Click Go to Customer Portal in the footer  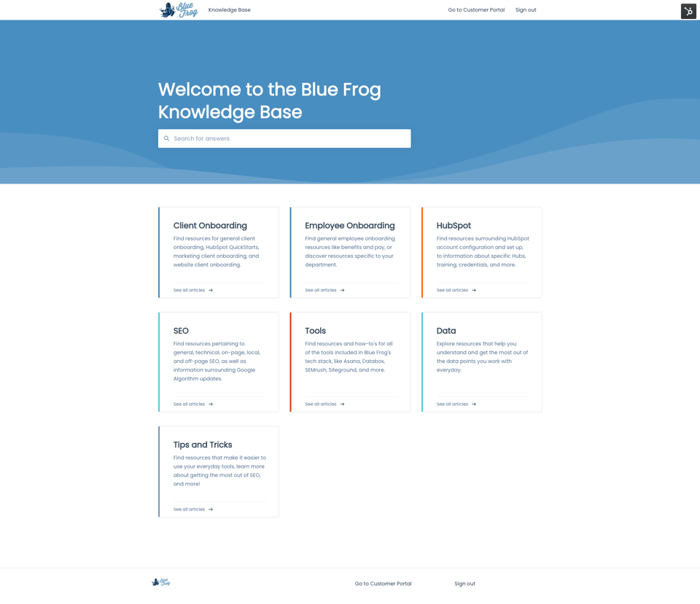coord(383,583)
